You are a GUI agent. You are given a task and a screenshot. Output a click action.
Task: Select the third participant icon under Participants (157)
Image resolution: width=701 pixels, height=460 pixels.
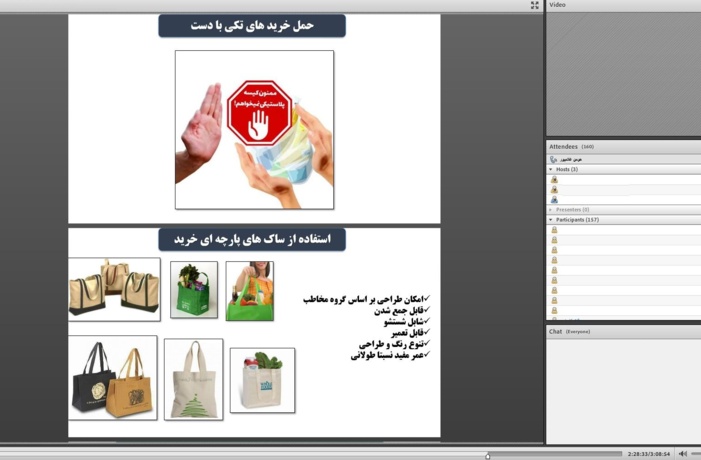click(x=554, y=250)
